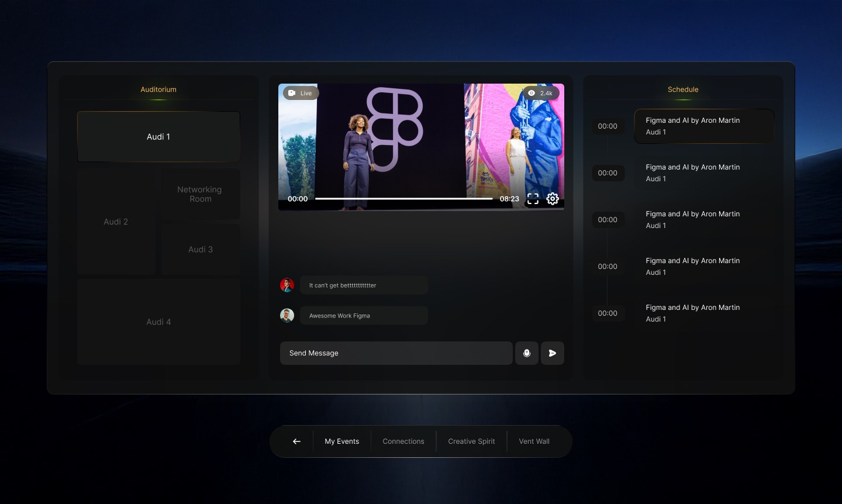Open fifth Figma and AI schedule entry
The image size is (842, 504).
click(x=704, y=313)
